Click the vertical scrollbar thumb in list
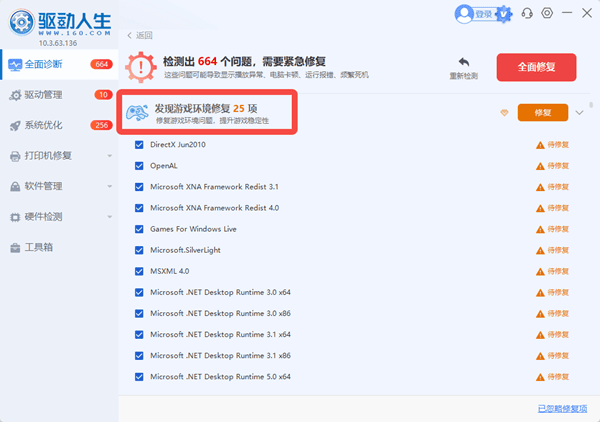Viewport: 600px width, 422px height. pos(591,104)
